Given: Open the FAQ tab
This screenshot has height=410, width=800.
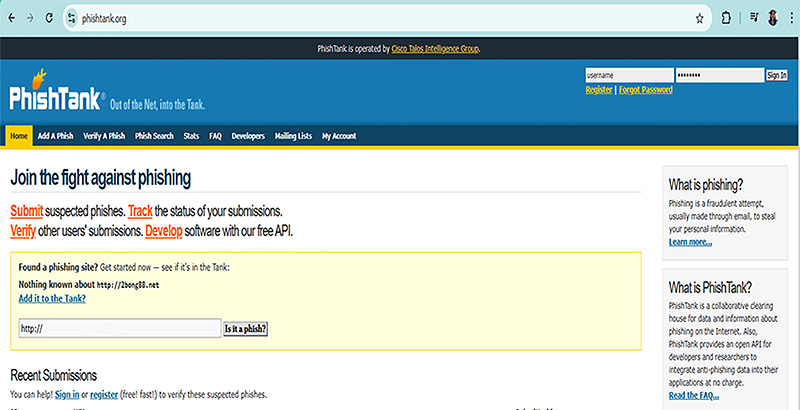Looking at the screenshot, I should click(215, 136).
